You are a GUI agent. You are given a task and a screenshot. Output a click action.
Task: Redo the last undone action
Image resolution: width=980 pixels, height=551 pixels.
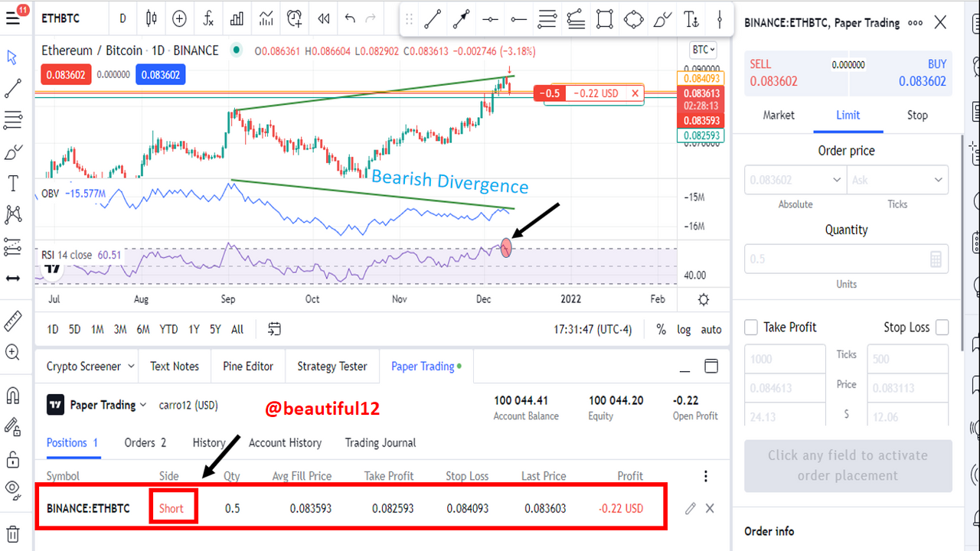tap(371, 18)
